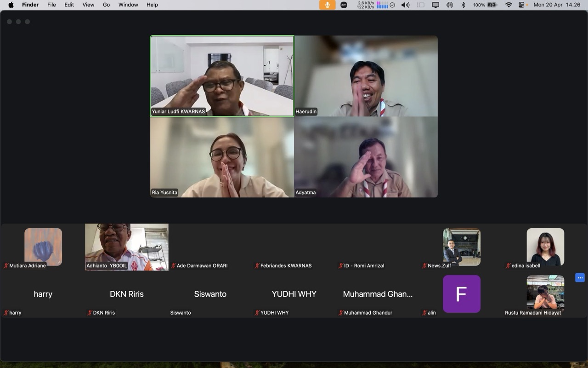This screenshot has width=588, height=368.
Task: Click the purple F avatar for alin
Action: coord(461,293)
